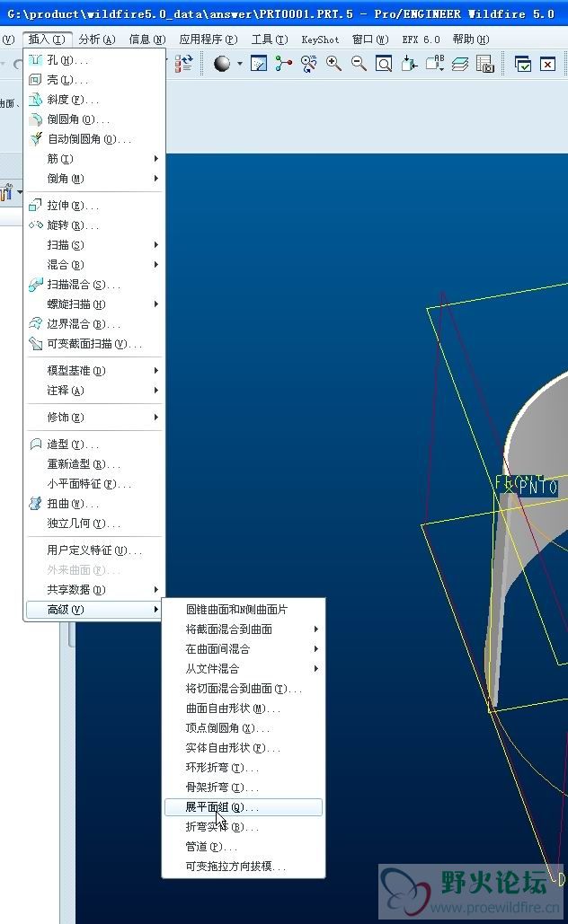Click the saved view list icon
The image size is (568, 924).
pyautogui.click(x=435, y=63)
